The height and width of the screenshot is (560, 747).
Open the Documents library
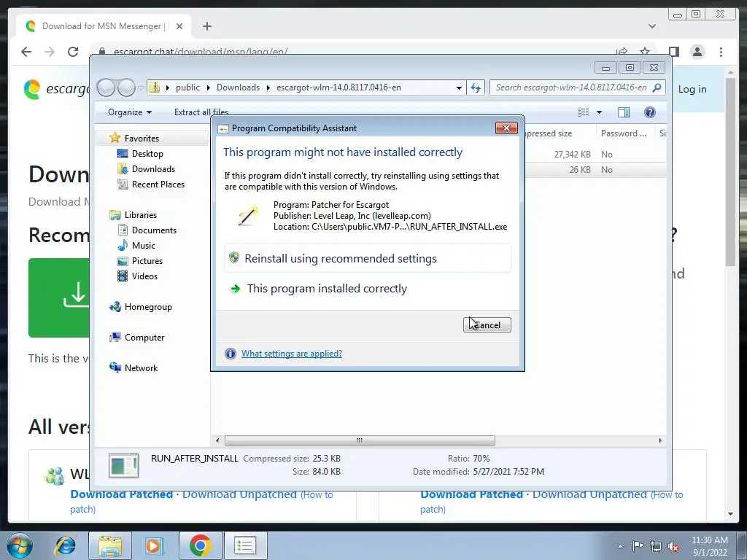pyautogui.click(x=154, y=230)
